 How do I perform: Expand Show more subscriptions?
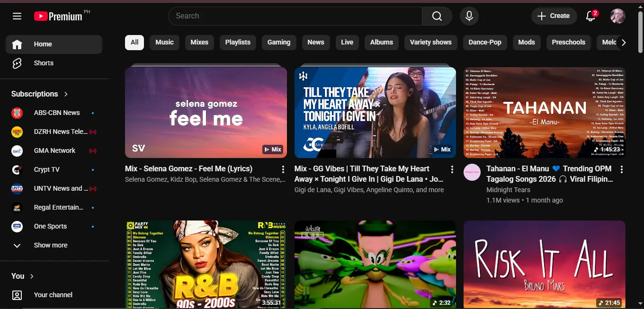click(x=54, y=245)
